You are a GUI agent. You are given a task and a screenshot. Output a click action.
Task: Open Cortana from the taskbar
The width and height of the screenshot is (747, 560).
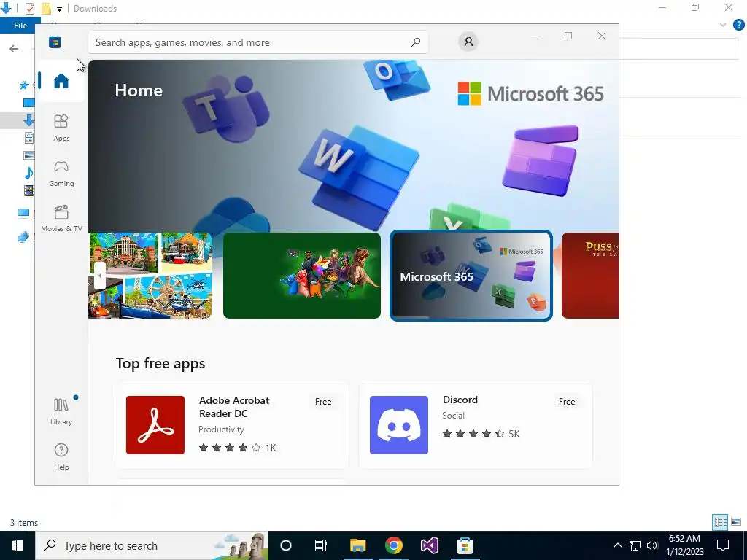point(285,545)
